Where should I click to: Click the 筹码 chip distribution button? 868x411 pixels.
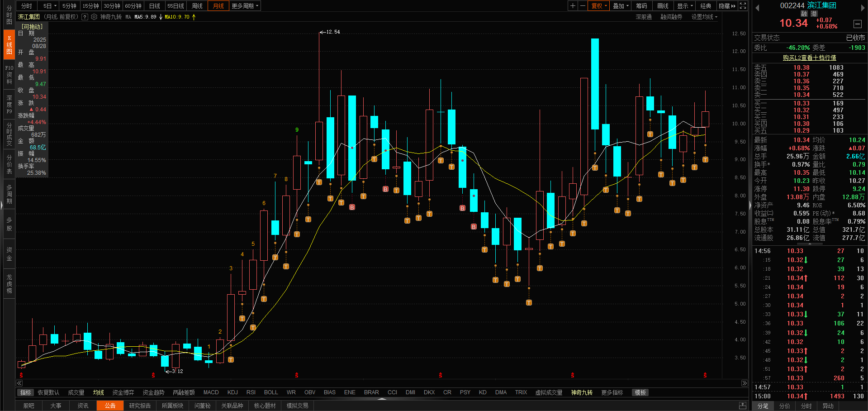[x=641, y=6]
